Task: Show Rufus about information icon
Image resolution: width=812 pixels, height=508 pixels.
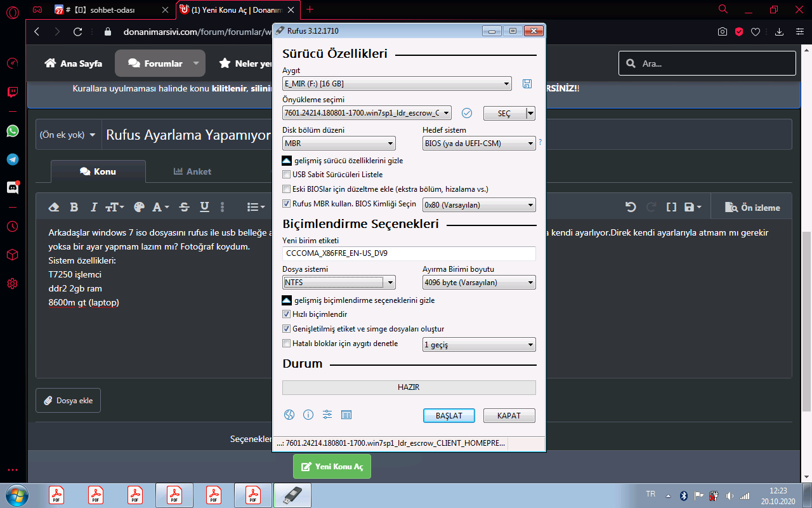Action: (x=308, y=415)
